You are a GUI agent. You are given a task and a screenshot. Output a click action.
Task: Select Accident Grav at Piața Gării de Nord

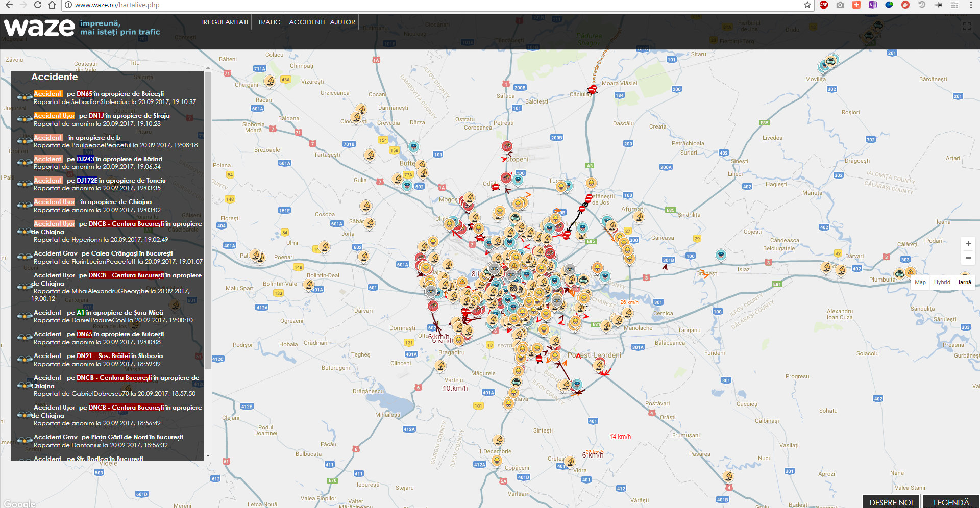pos(111,441)
